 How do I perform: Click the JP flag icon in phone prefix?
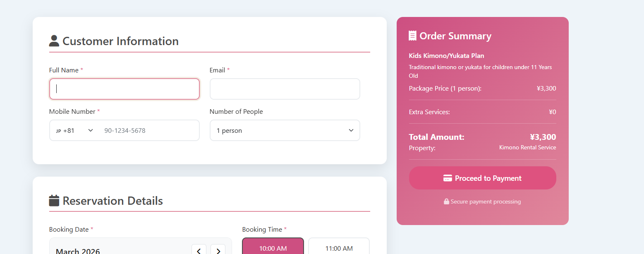pos(59,130)
